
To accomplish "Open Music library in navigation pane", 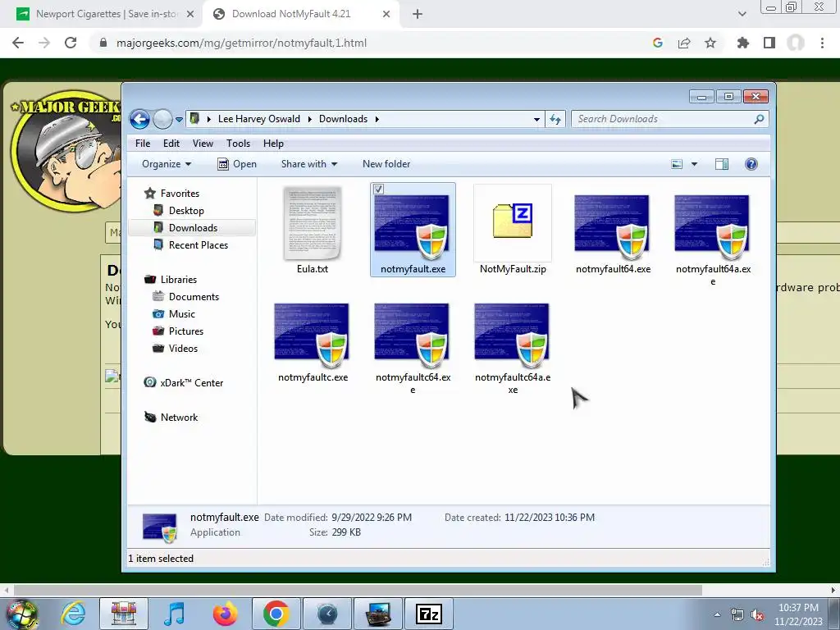I will 175,314.
